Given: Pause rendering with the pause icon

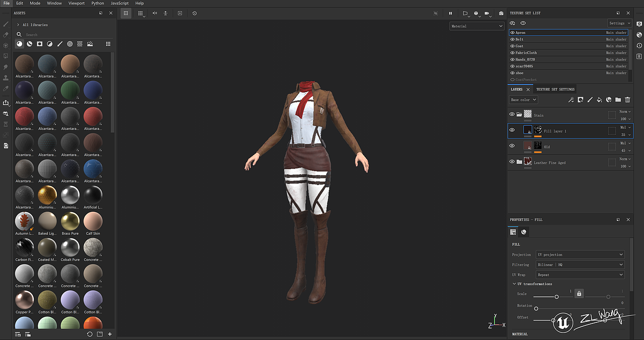Looking at the screenshot, I should [450, 13].
